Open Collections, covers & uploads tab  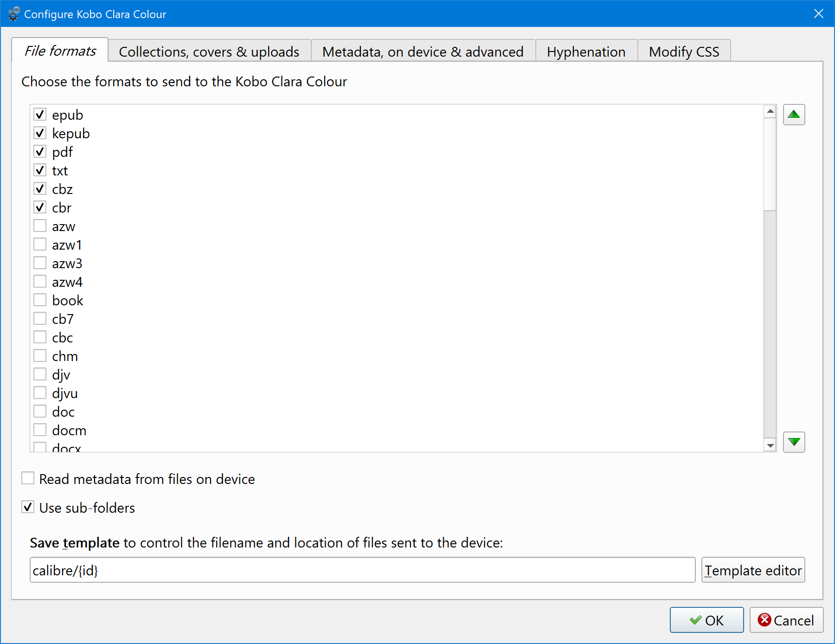point(209,52)
